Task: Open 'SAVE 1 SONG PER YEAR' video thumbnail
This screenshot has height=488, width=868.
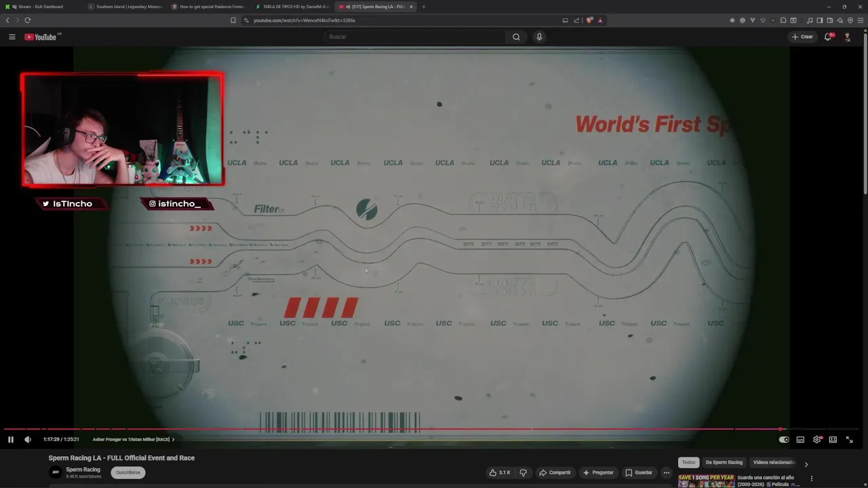Action: pyautogui.click(x=706, y=481)
